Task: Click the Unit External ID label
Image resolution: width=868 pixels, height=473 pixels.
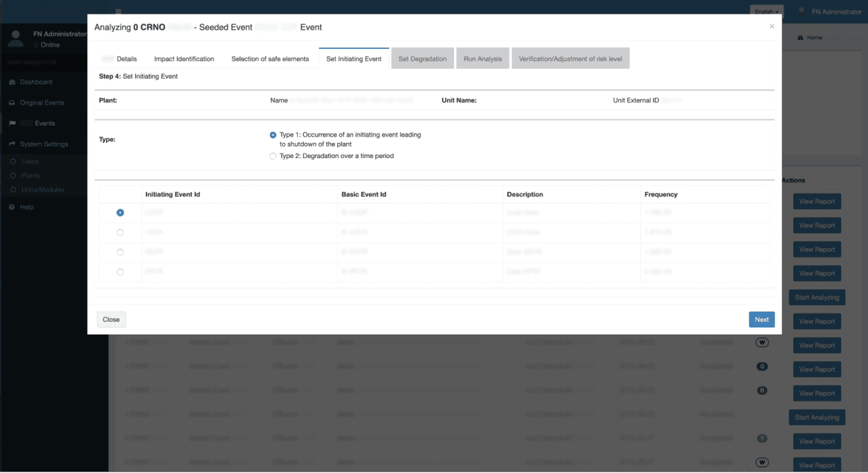Action: (x=636, y=100)
